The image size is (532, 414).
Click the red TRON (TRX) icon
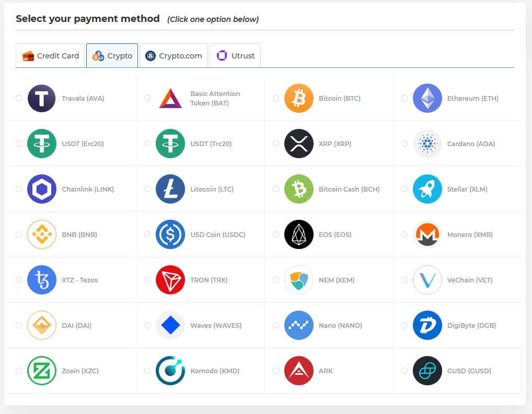pyautogui.click(x=170, y=280)
